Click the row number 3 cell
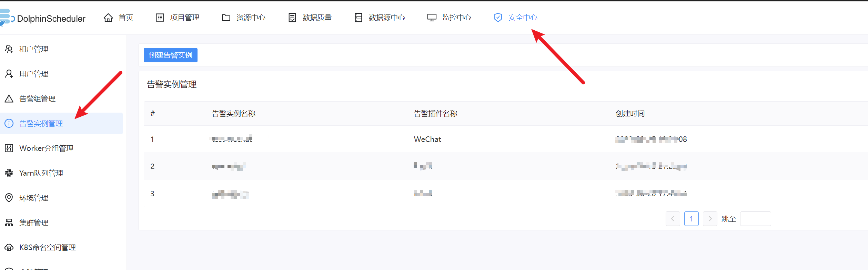 tap(152, 194)
